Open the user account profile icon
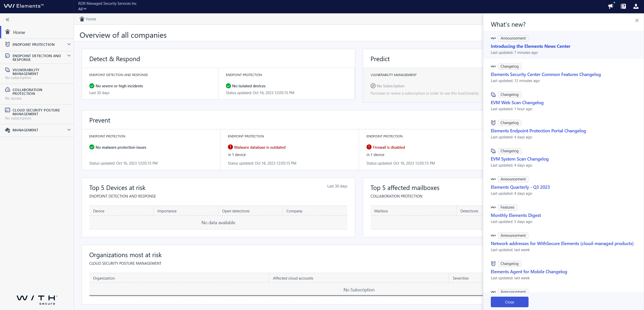Image resolution: width=644 pixels, height=310 pixels. pos(636,6)
